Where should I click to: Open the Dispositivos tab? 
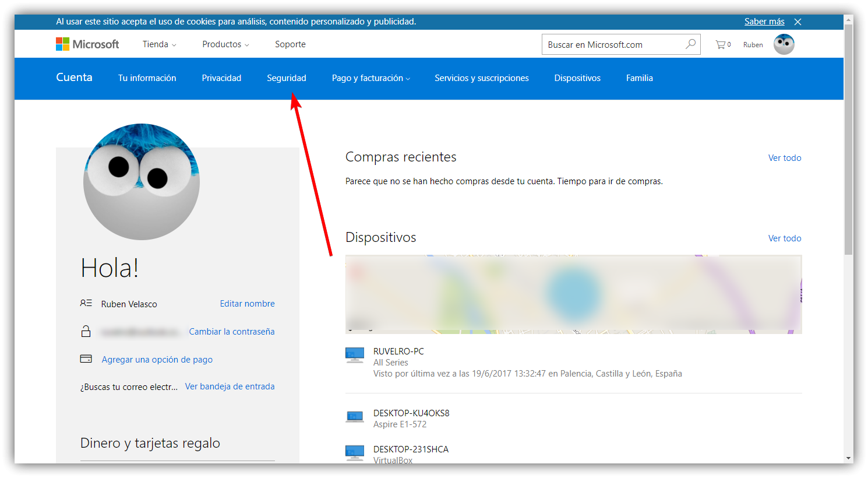click(x=577, y=78)
